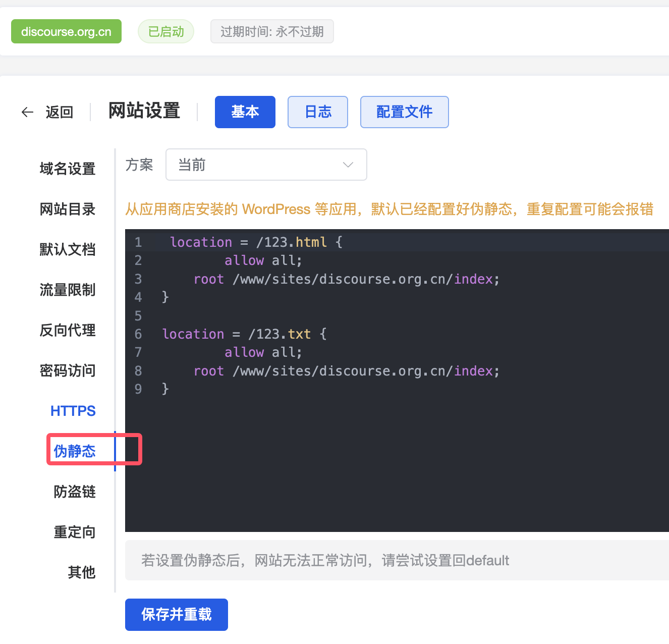Open the HTTPS settings
The width and height of the screenshot is (669, 644).
[73, 411]
